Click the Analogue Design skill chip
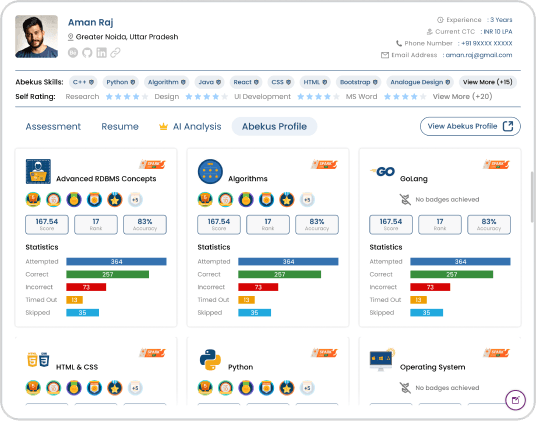Image resolution: width=536 pixels, height=421 pixels. [x=420, y=82]
